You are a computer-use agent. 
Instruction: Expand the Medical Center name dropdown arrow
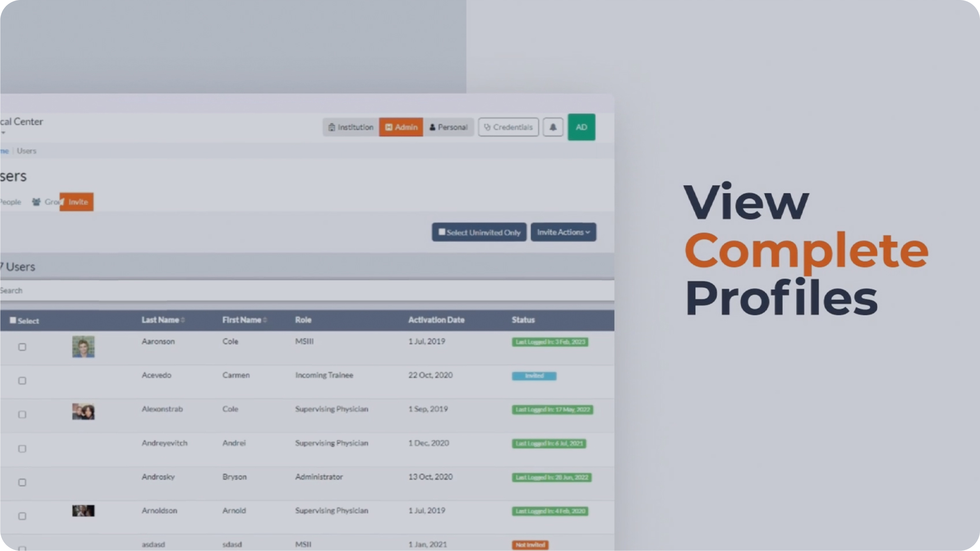[3, 133]
